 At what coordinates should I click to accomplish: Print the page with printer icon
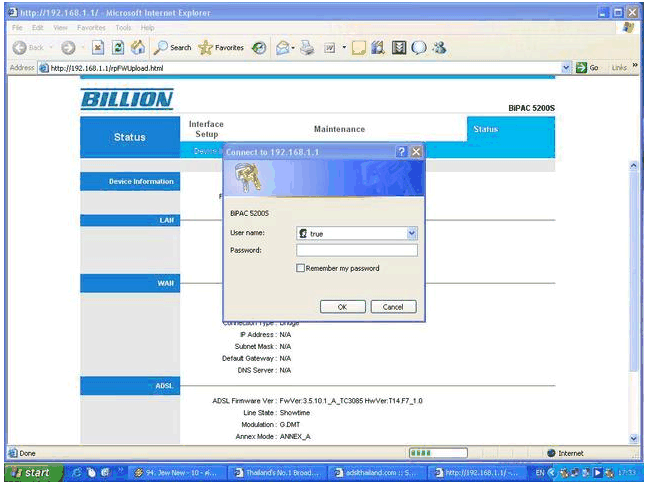[307, 48]
